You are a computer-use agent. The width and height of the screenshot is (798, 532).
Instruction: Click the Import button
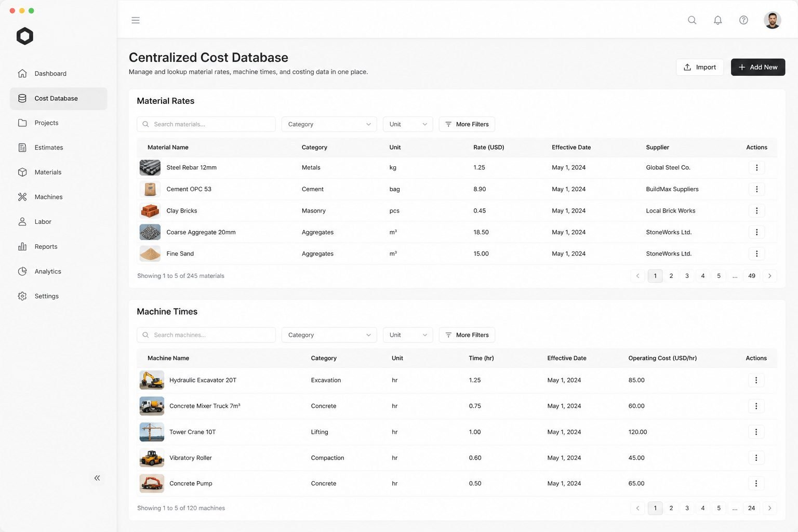click(700, 67)
